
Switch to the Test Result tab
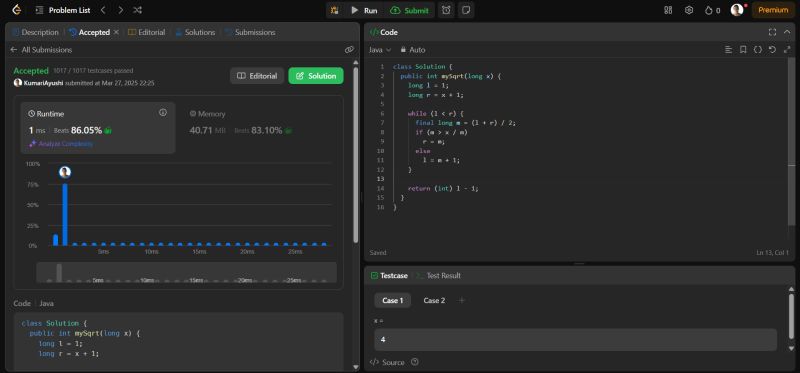point(438,276)
